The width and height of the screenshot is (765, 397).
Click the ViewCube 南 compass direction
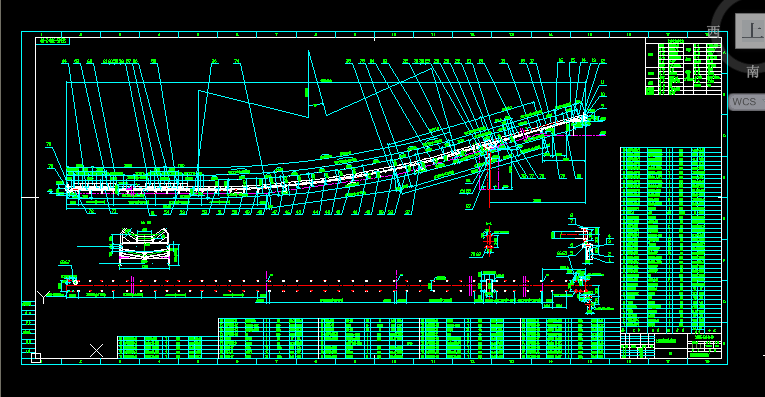[752, 72]
